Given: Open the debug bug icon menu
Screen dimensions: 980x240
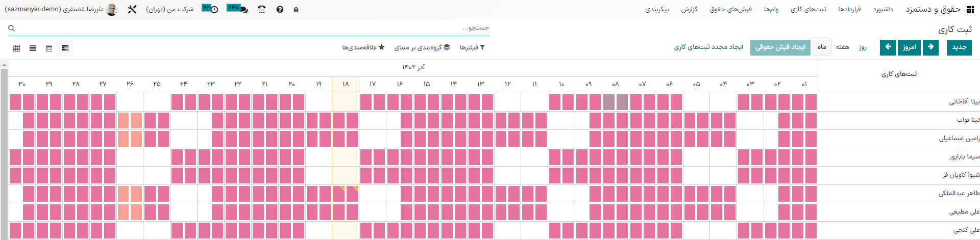Looking at the screenshot, I should pos(296,10).
